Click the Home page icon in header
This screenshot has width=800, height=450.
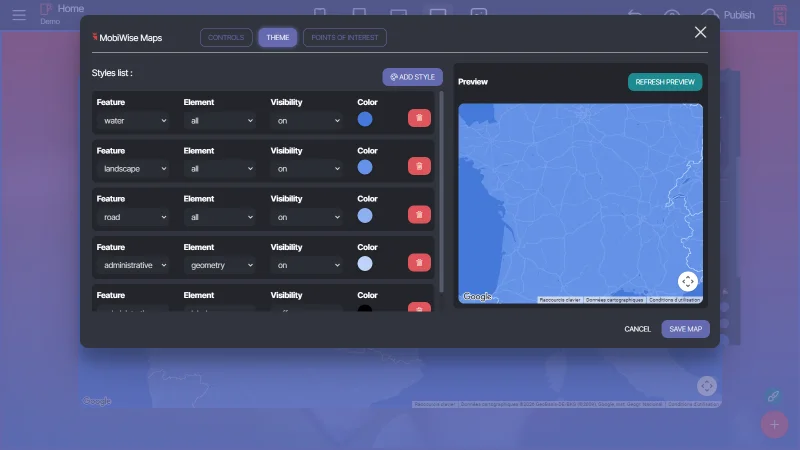click(46, 9)
